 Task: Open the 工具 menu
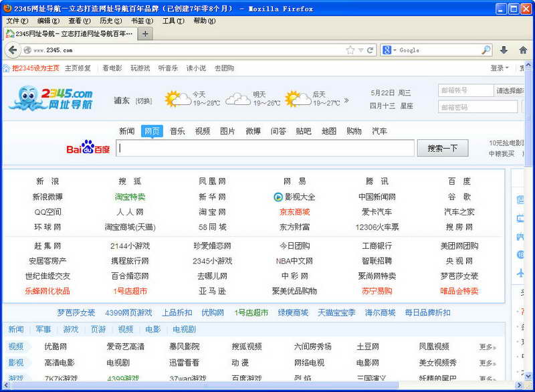[x=173, y=21]
